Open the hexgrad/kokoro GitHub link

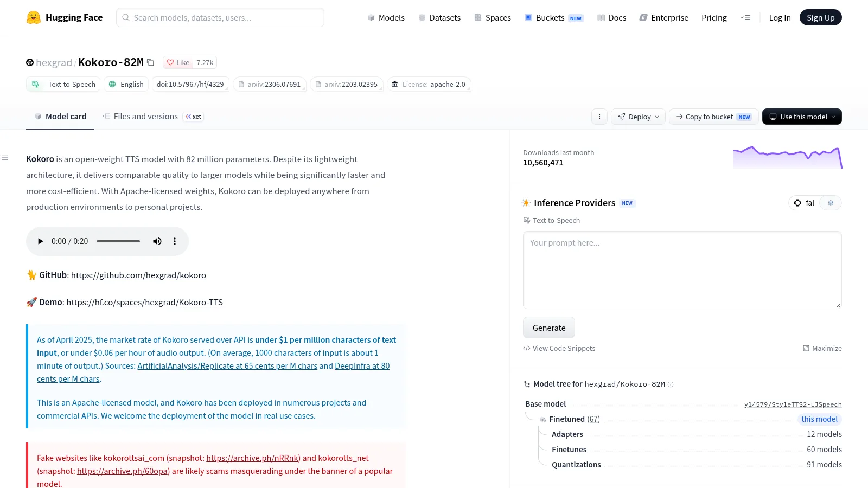138,275
